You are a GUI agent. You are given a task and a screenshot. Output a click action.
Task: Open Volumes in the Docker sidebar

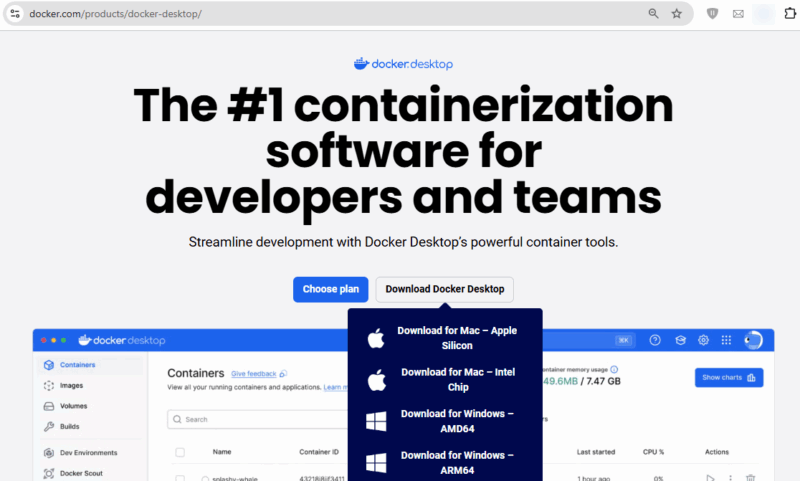[73, 406]
